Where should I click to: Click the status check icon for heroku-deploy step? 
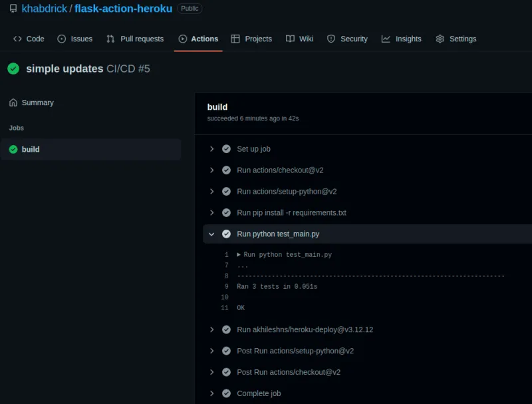tap(226, 329)
